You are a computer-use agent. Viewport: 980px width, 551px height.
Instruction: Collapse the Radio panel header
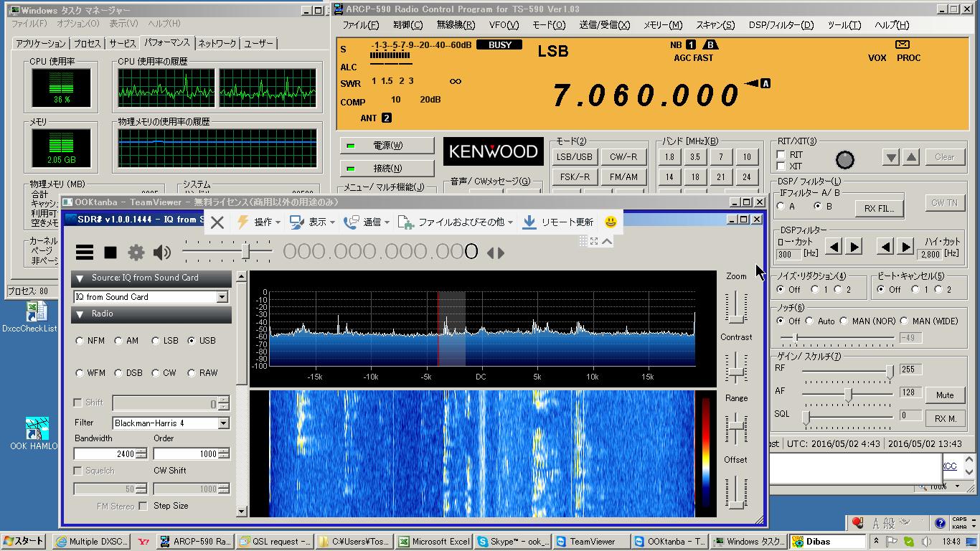pos(151,314)
